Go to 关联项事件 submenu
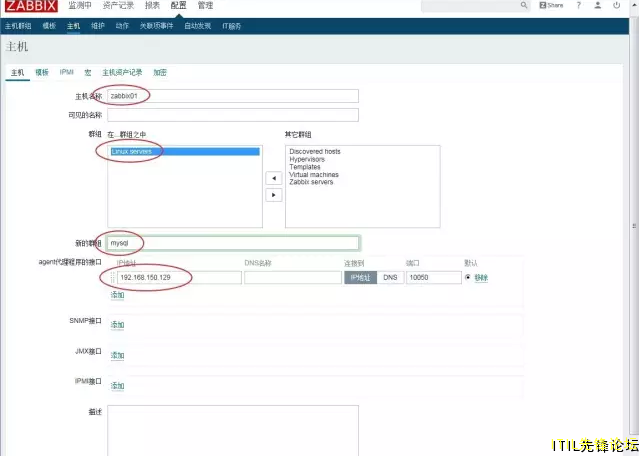This screenshot has width=639, height=456. [156, 26]
